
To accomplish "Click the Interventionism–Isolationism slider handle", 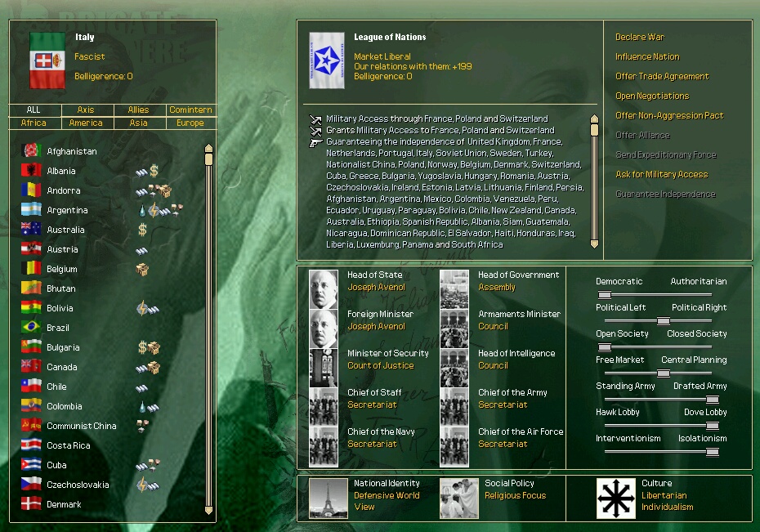I will point(713,452).
